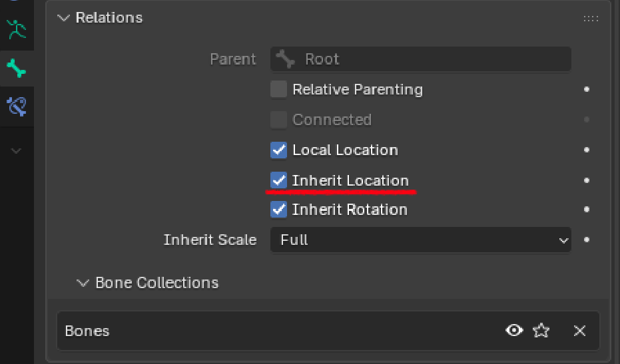The image size is (620, 364).
Task: Click the solo star icon for Bones collection
Action: tap(541, 331)
